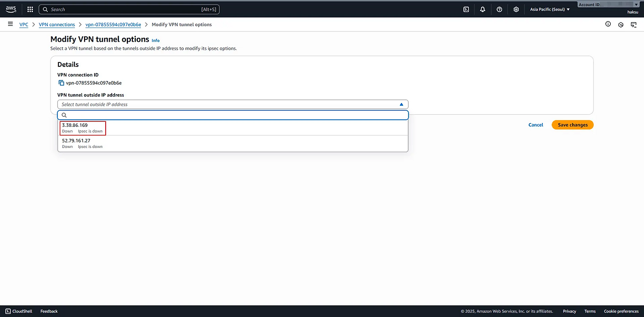Image resolution: width=644 pixels, height=317 pixels.
Task: Open the notifications bell
Action: (x=482, y=9)
